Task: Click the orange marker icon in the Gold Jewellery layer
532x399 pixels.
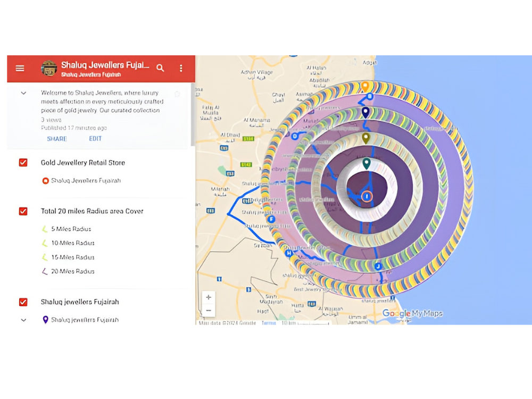Action: pyautogui.click(x=45, y=180)
